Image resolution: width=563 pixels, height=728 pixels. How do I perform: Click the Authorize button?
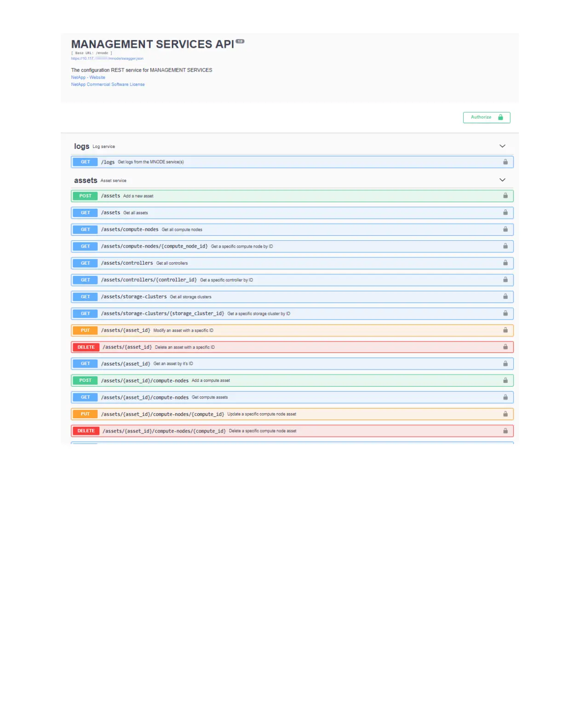point(486,117)
